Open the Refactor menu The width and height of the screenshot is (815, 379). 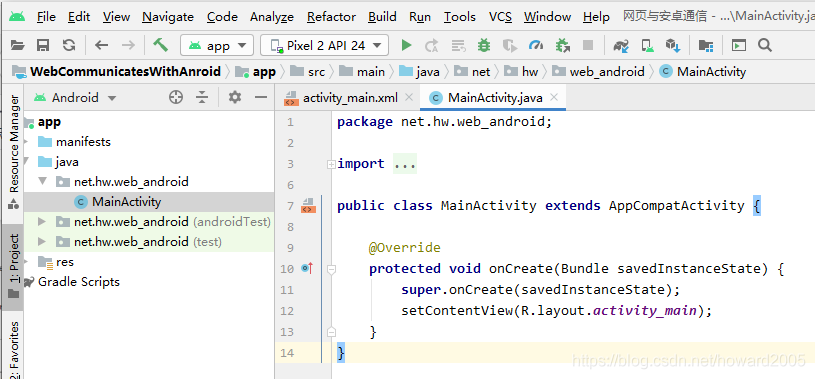(x=332, y=17)
